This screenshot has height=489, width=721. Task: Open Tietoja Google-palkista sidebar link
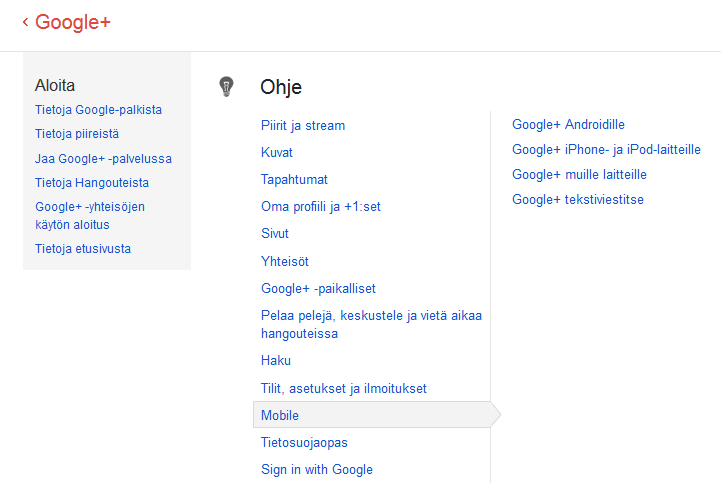click(98, 110)
